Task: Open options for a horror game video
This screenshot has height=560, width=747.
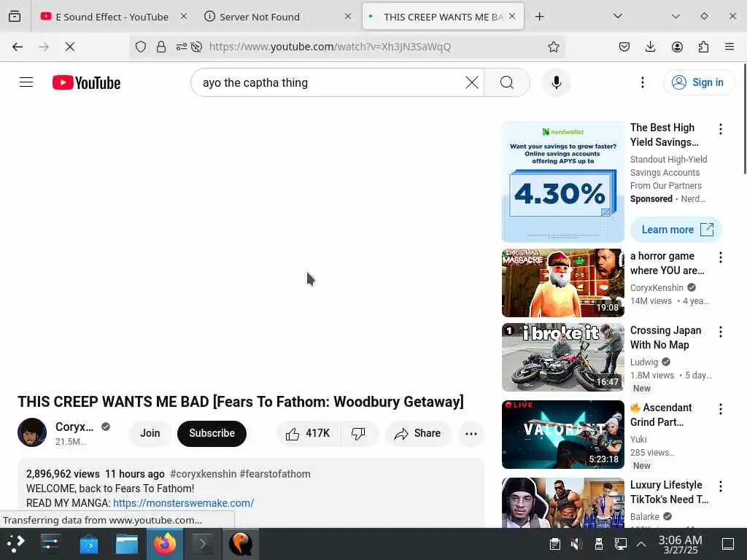Action: point(720,257)
